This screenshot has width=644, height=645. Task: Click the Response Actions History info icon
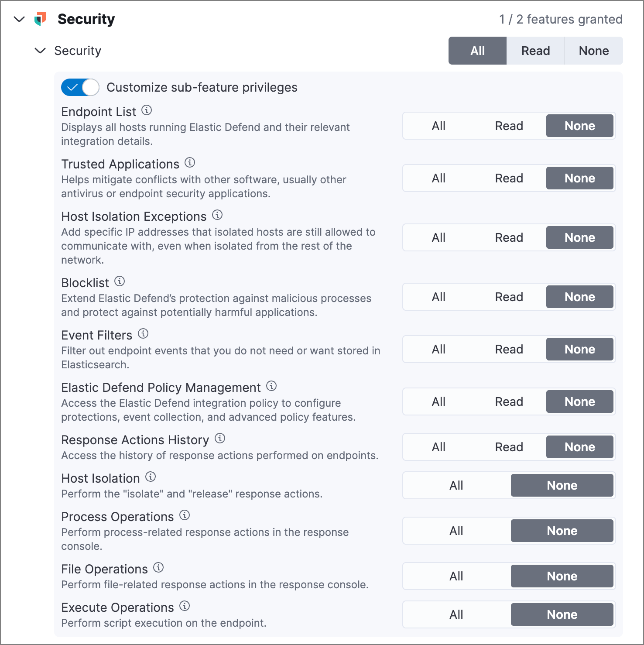click(220, 438)
